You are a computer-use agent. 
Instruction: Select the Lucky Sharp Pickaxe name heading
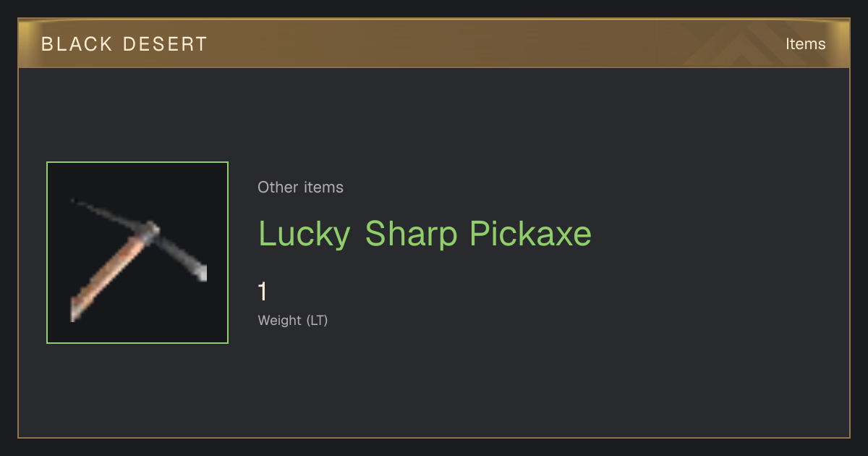point(425,234)
